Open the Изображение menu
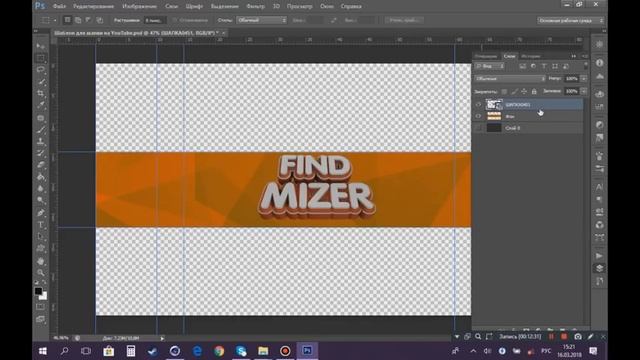The height and width of the screenshot is (360, 640). click(x=140, y=7)
